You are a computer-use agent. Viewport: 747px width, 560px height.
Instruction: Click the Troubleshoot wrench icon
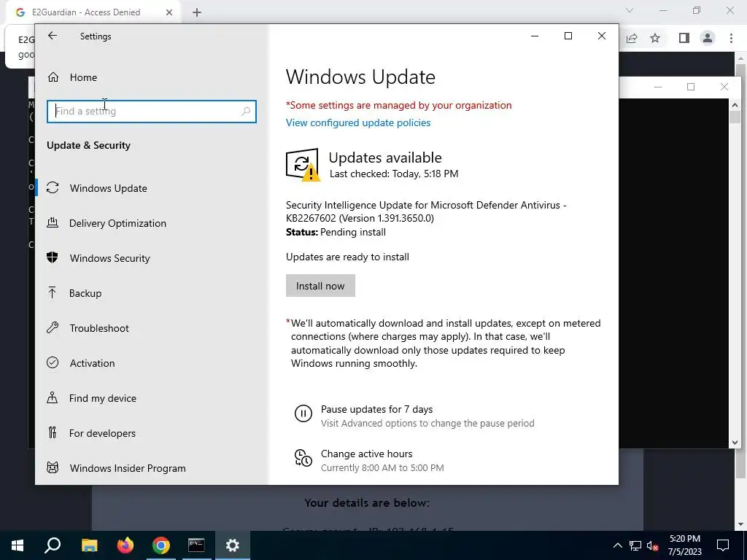[53, 327]
